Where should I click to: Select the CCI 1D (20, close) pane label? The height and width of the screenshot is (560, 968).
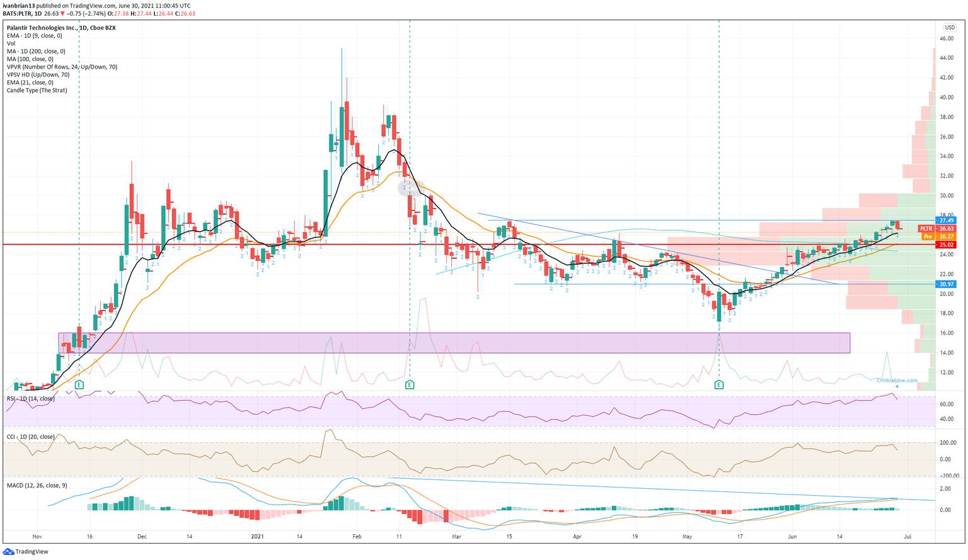31,437
